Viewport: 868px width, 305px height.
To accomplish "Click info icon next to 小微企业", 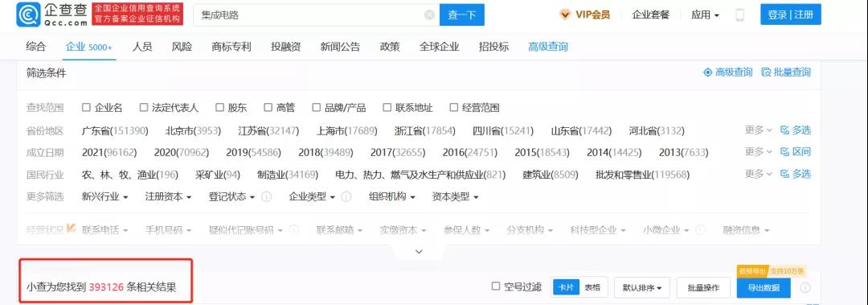I will pyautogui.click(x=700, y=229).
